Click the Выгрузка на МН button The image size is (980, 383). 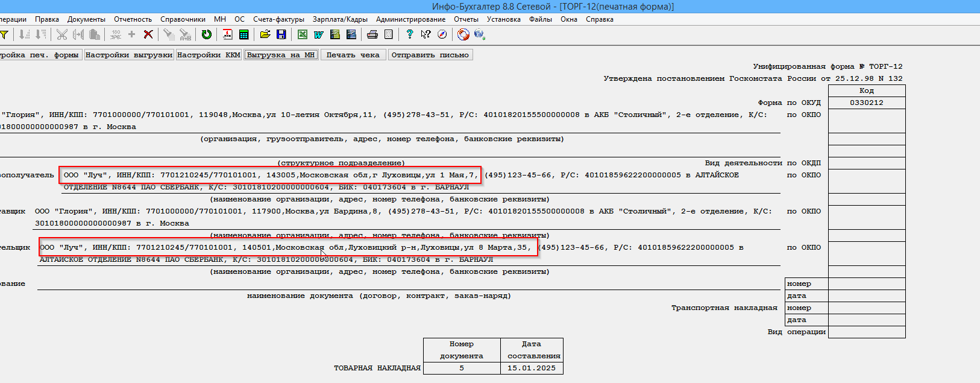click(x=281, y=55)
